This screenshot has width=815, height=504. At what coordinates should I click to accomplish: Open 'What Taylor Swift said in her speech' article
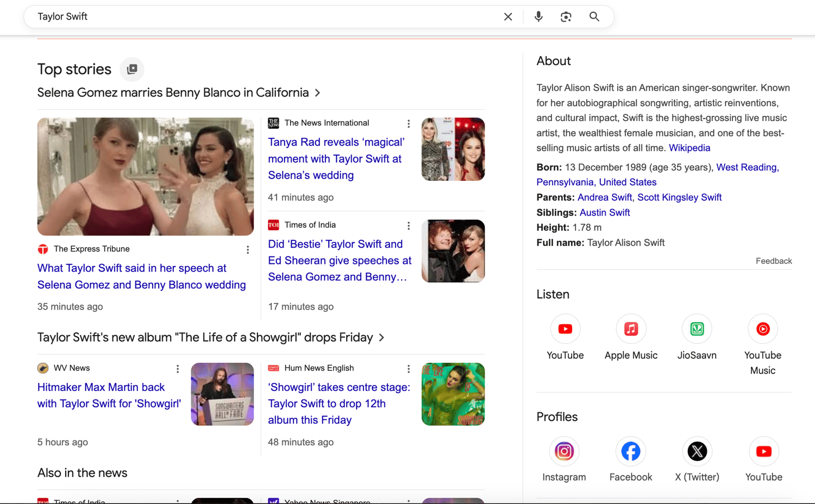pyautogui.click(x=142, y=276)
